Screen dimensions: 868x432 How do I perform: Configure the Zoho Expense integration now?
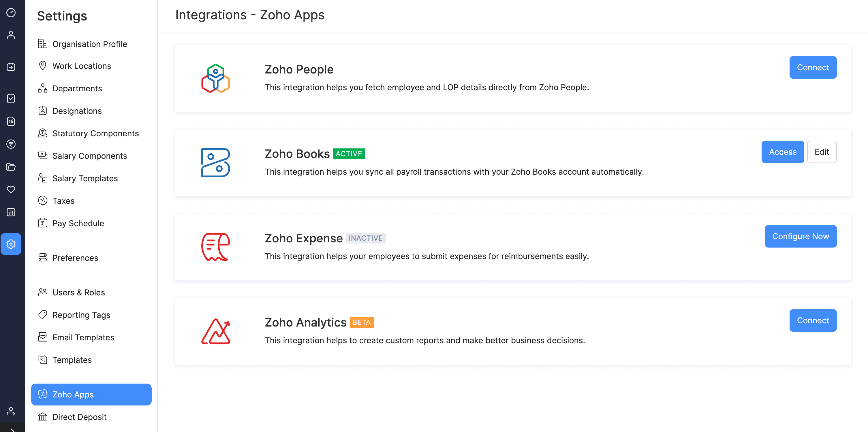click(x=801, y=236)
